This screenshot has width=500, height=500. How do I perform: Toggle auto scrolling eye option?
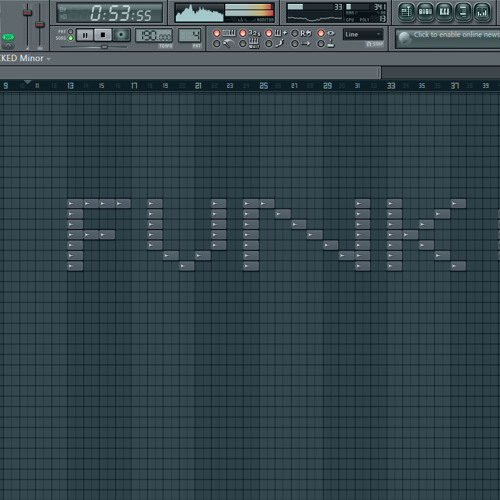pyautogui.click(x=321, y=33)
